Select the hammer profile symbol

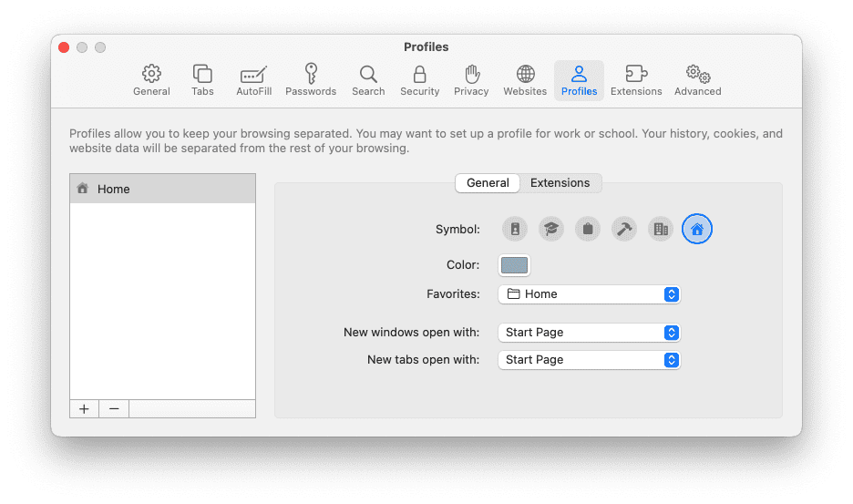pos(624,229)
